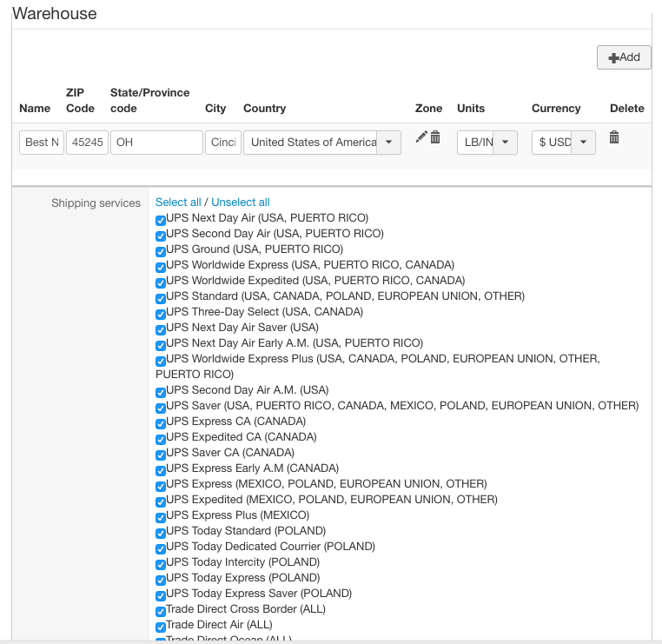Uncheck UPS Next Day Air (USA, PUERTO RICO)
This screenshot has height=644, width=662.
(x=161, y=221)
